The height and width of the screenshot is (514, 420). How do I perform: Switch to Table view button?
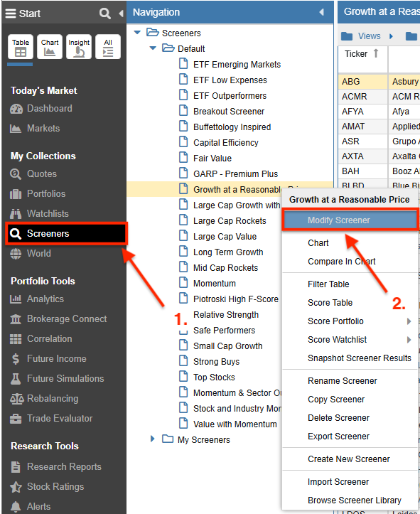pos(21,47)
